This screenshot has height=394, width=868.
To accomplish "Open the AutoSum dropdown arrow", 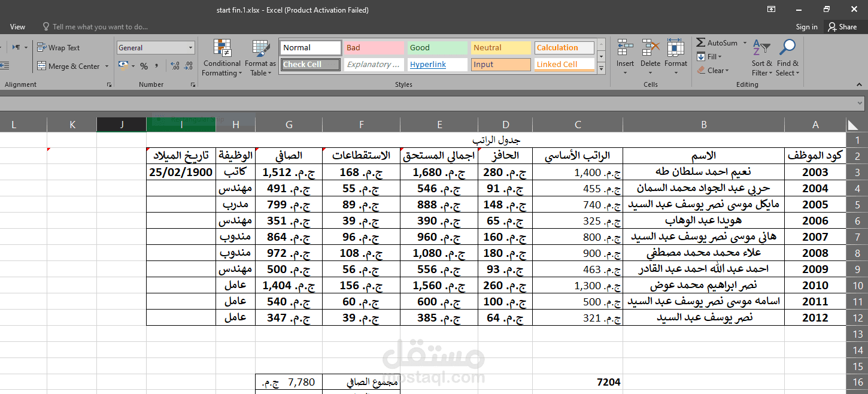I will [745, 43].
